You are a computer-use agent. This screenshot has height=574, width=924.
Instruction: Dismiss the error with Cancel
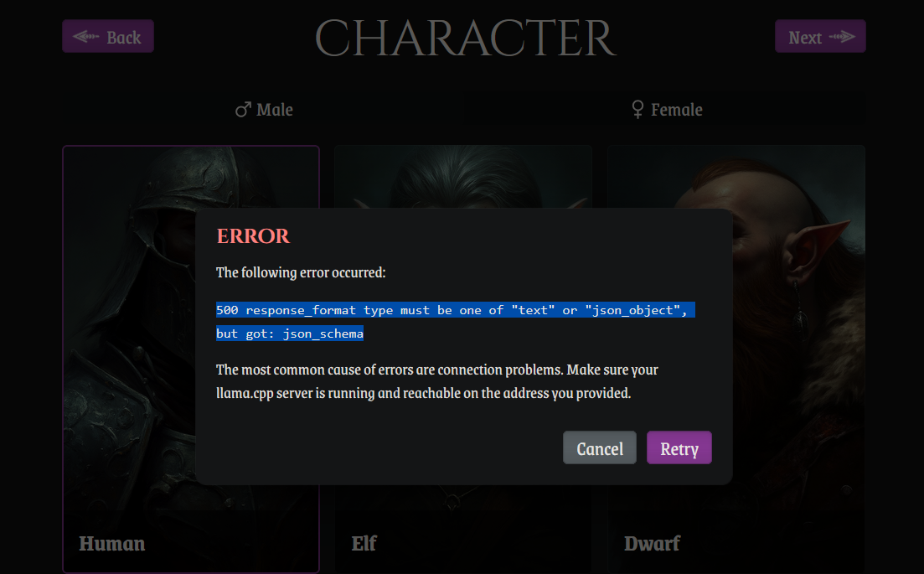coord(599,447)
